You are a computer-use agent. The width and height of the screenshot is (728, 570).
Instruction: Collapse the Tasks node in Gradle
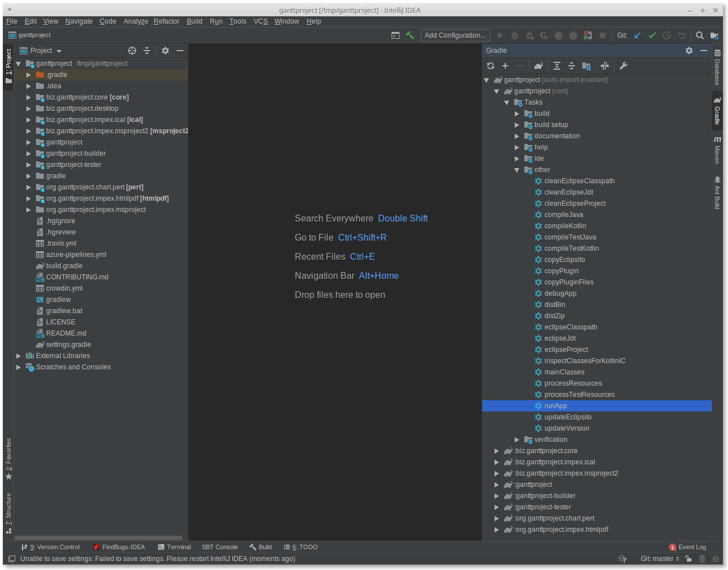507,102
